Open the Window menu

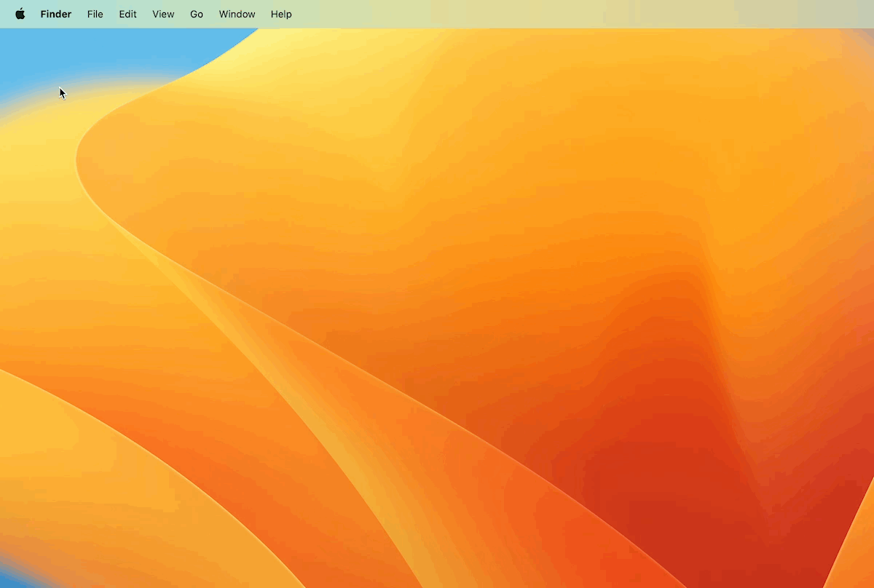237,14
